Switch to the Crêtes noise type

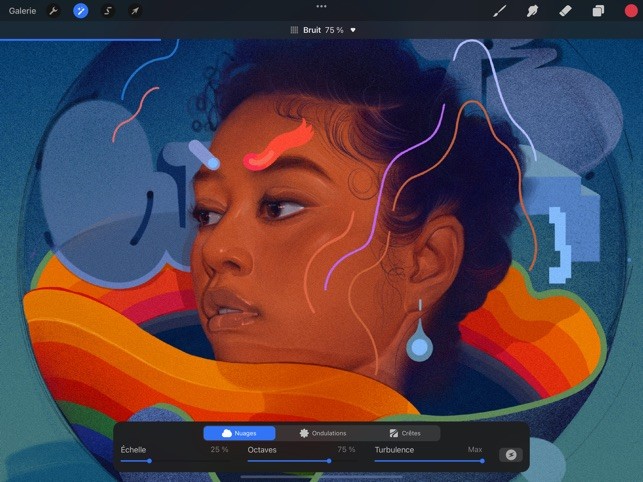[x=405, y=433]
